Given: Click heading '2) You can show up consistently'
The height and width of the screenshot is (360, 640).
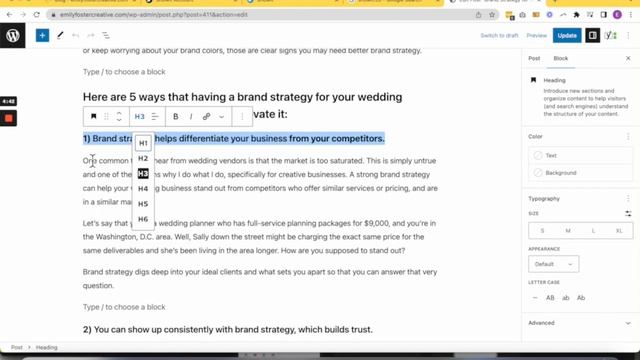Looking at the screenshot, I should [x=228, y=329].
